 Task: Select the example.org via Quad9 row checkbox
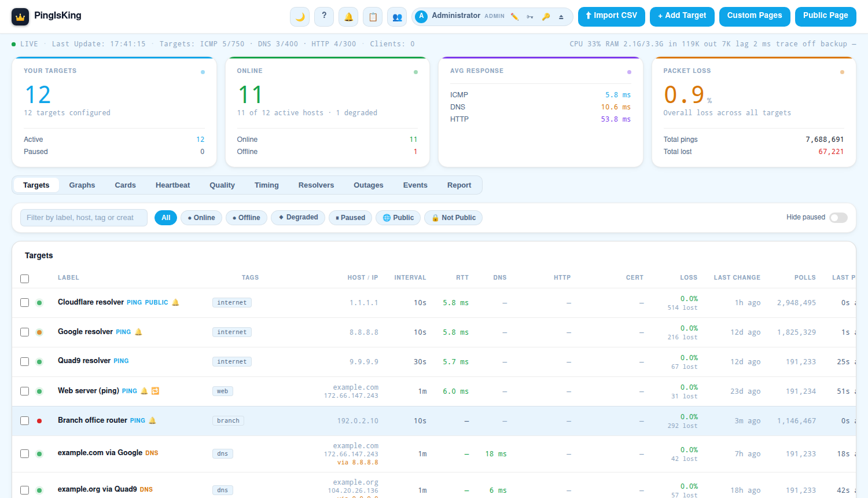coord(24,490)
